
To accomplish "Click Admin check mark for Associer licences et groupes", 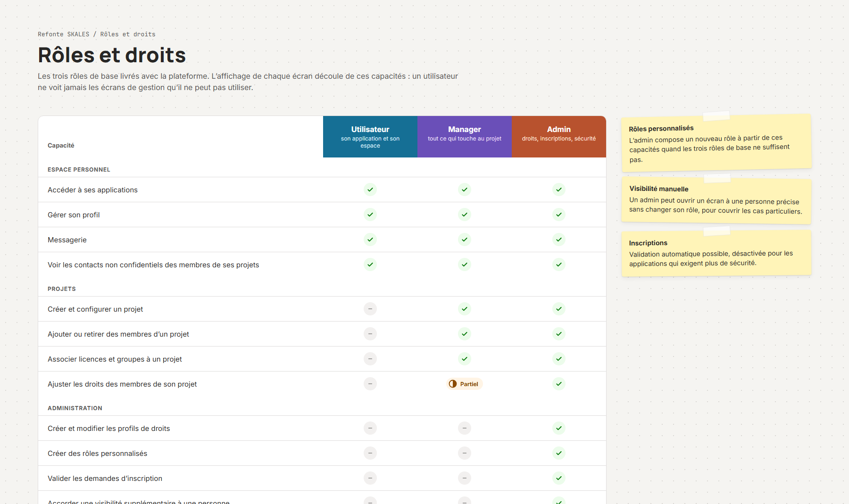I will [x=559, y=359].
